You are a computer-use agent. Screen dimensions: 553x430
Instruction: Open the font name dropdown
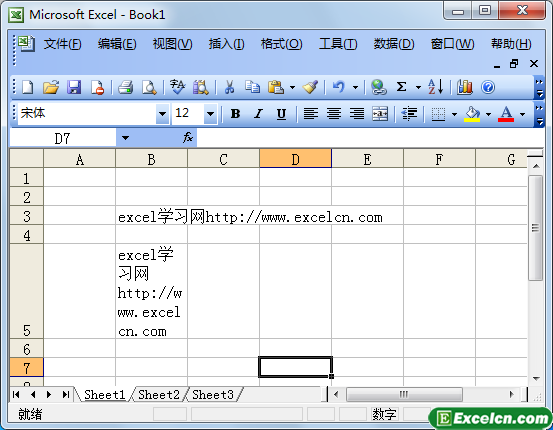tap(162, 114)
